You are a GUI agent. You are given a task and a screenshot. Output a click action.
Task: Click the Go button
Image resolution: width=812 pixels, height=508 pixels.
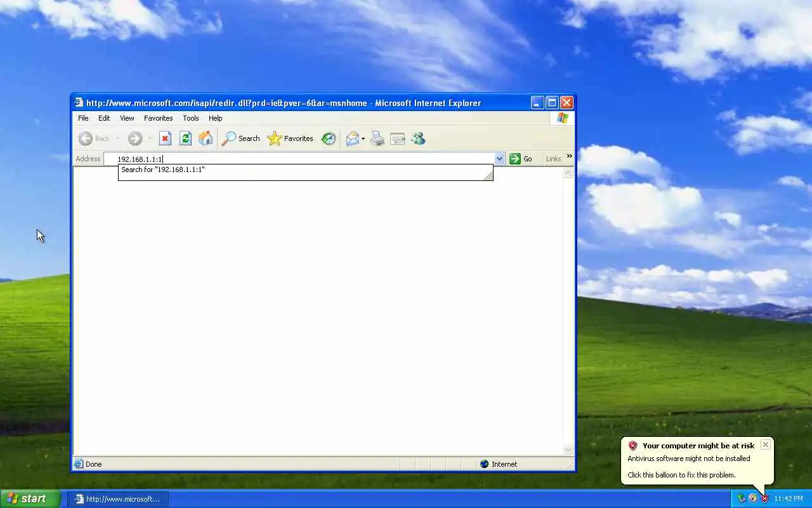[x=521, y=159]
